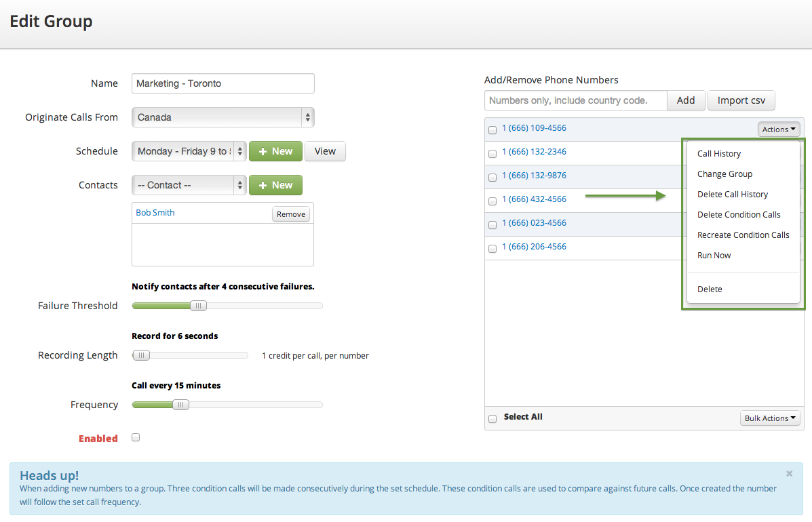Click green New button beside Schedule
Screen dimensions: 812x522
tap(275, 151)
